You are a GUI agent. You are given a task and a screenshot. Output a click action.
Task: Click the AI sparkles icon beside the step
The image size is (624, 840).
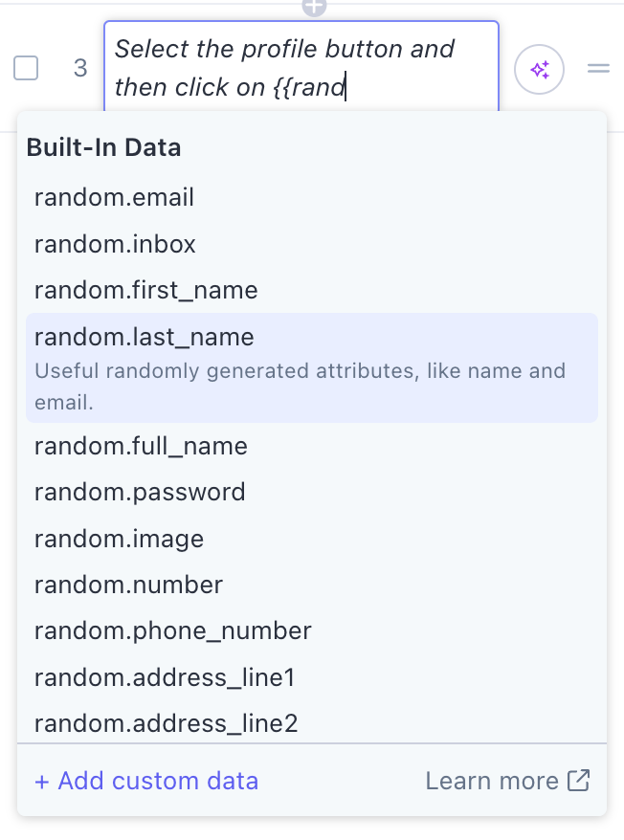[x=539, y=69]
